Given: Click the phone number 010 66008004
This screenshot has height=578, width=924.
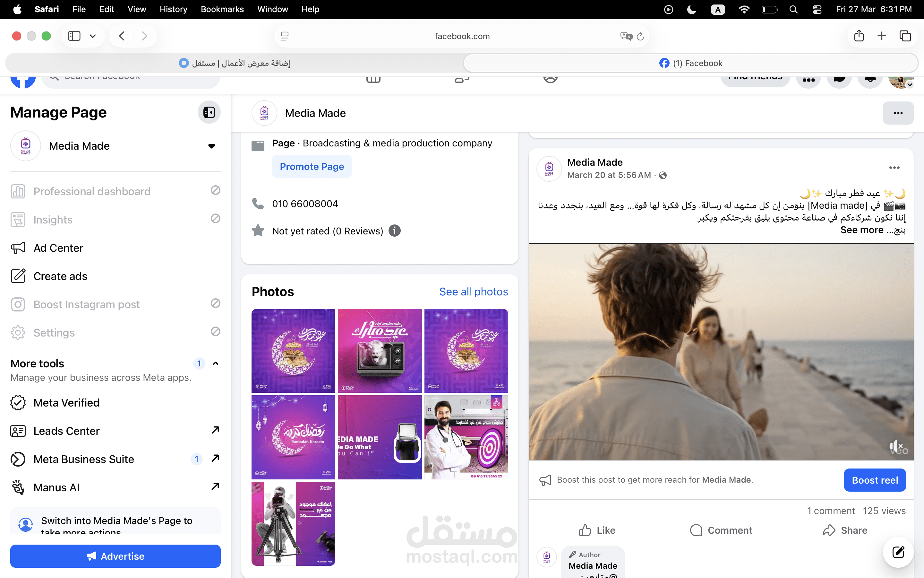Looking at the screenshot, I should pyautogui.click(x=305, y=204).
